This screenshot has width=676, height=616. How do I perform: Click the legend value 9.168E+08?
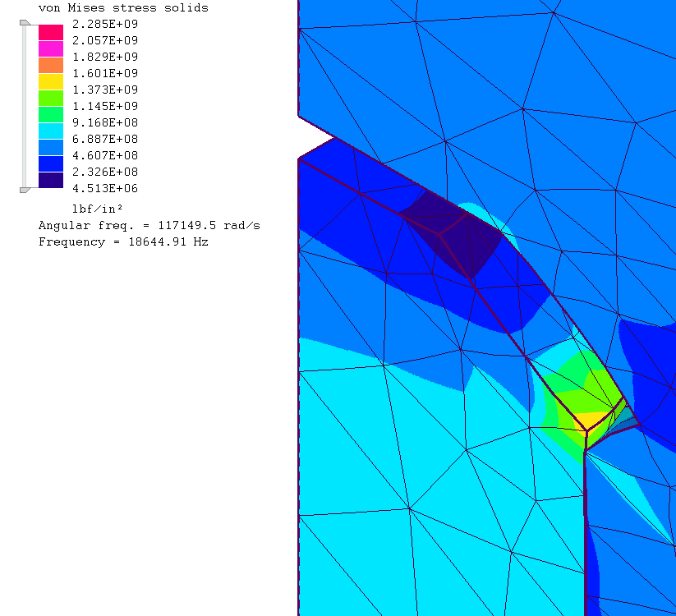105,122
